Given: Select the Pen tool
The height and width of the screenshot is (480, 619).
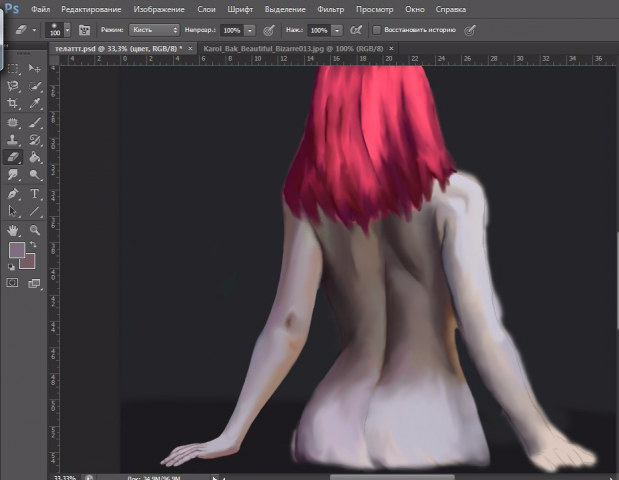Looking at the screenshot, I should coord(13,194).
